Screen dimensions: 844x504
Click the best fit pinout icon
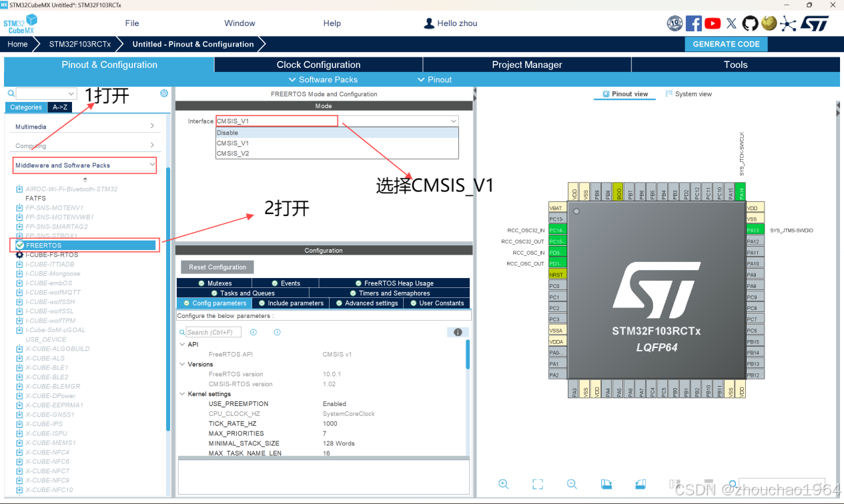tap(538, 484)
